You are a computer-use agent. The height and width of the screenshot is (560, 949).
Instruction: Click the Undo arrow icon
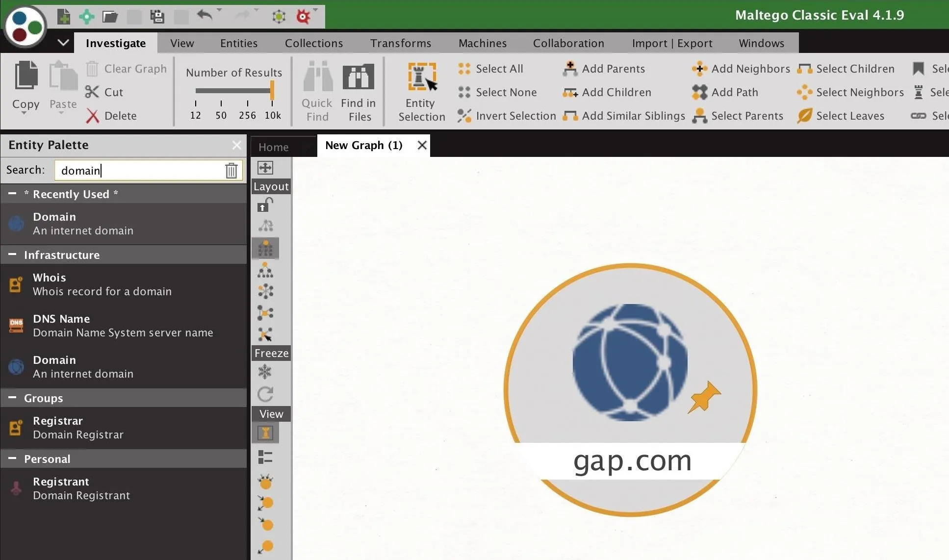click(205, 15)
